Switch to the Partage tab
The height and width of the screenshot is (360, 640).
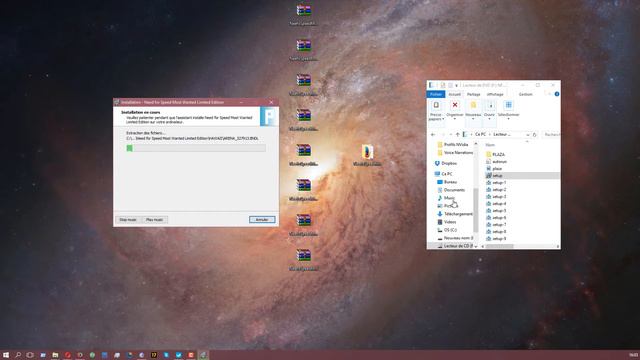click(x=473, y=94)
